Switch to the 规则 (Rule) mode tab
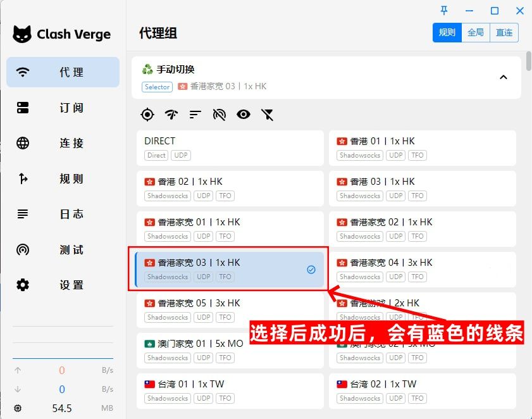Image resolution: width=532 pixels, height=419 pixels. [447, 32]
